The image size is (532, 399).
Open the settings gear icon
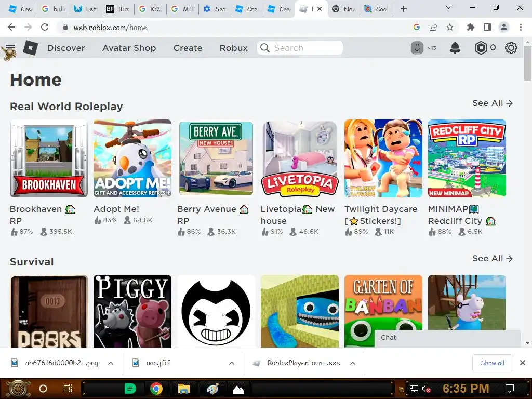tap(511, 48)
